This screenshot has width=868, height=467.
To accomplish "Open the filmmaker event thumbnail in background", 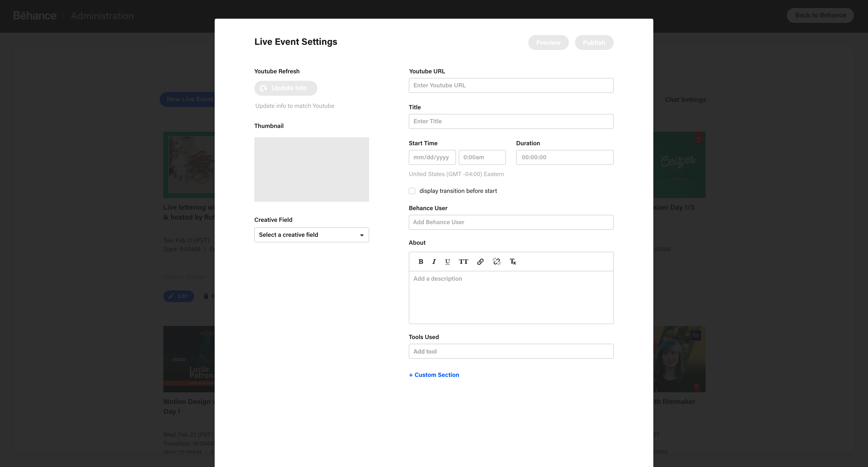I will click(679, 359).
